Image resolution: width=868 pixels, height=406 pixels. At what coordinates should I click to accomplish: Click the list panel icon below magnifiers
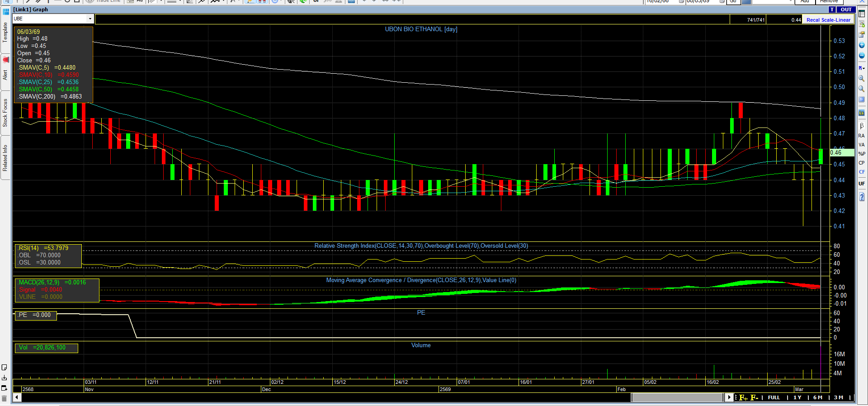(862, 99)
